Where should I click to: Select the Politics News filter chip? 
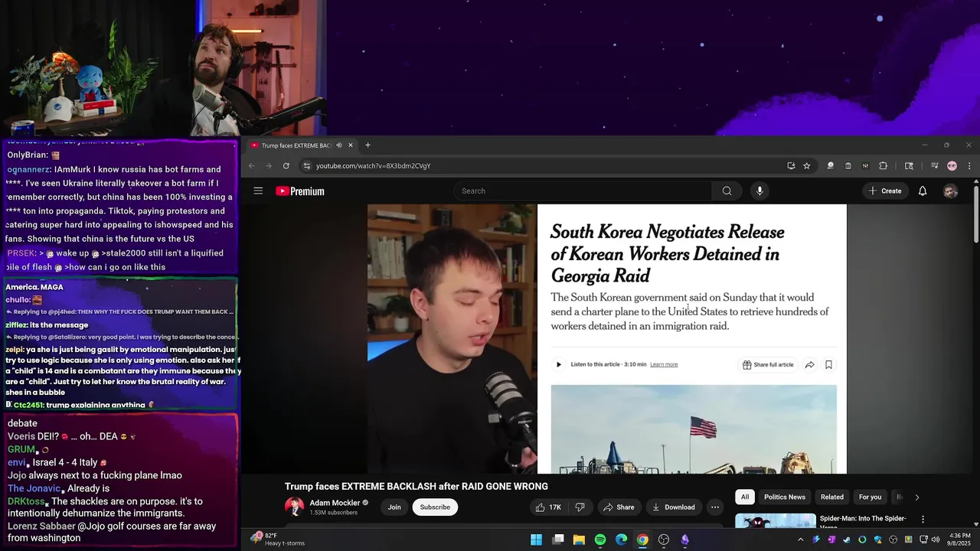[785, 497]
